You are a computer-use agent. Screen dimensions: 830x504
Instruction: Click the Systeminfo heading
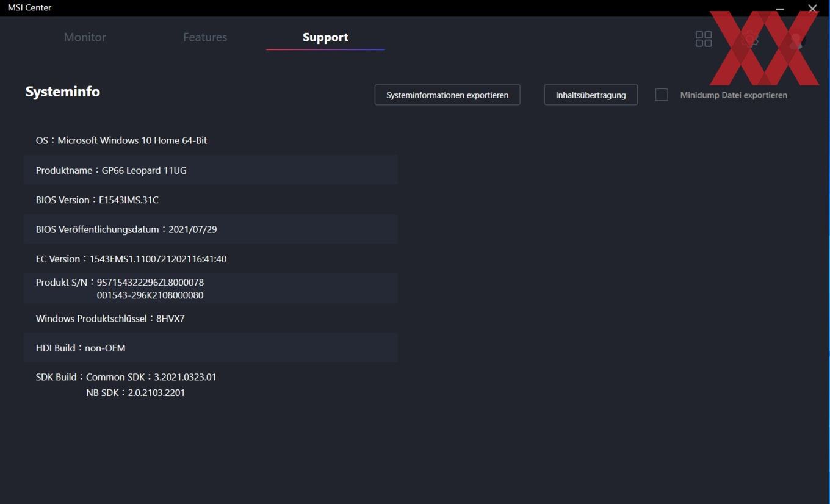pos(63,92)
